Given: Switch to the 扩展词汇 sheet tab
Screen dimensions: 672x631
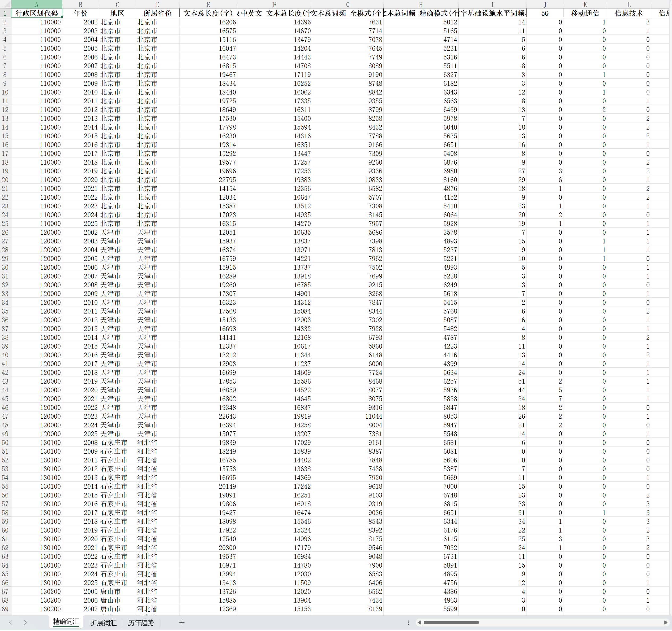Looking at the screenshot, I should (x=104, y=623).
